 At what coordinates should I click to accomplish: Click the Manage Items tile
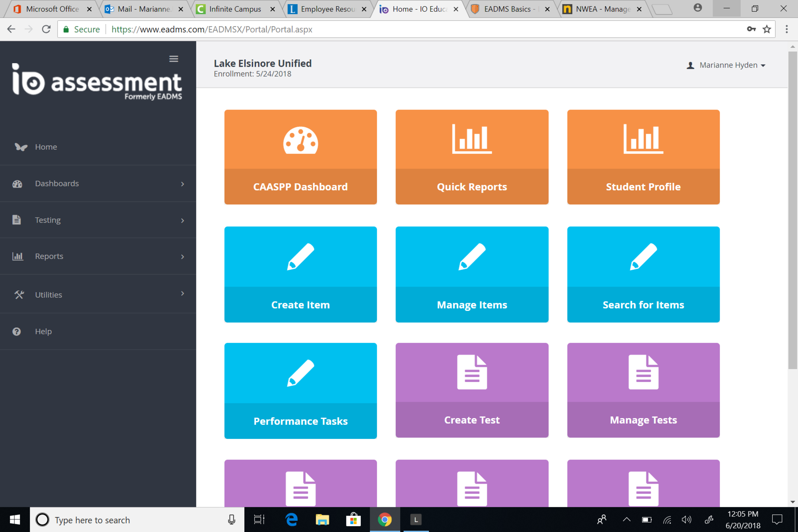coord(471,274)
